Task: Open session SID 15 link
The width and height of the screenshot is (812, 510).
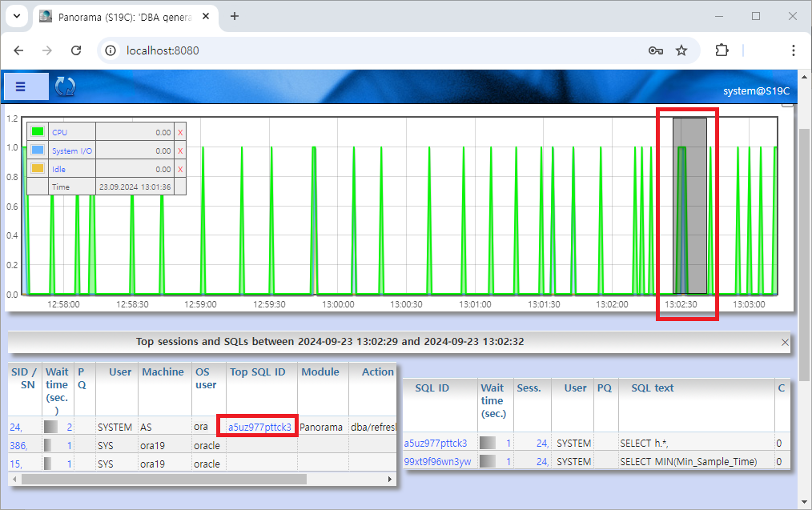Action: (x=15, y=464)
